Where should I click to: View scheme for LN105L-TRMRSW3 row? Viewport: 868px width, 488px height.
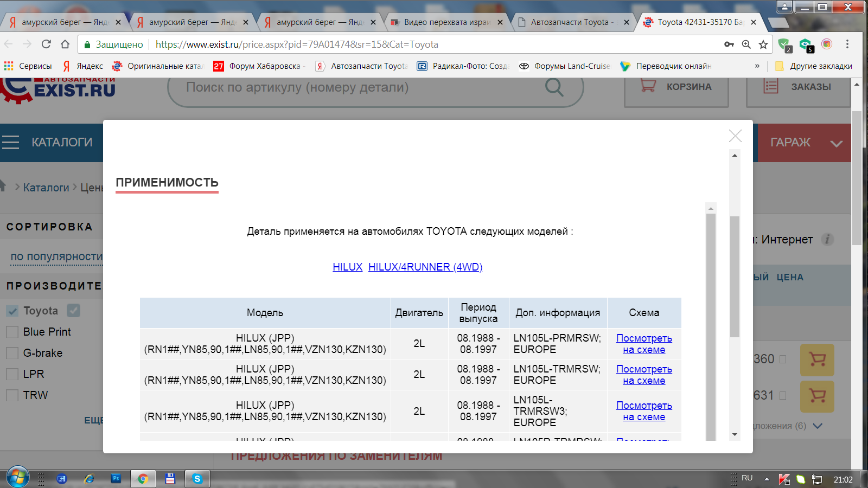point(644,411)
